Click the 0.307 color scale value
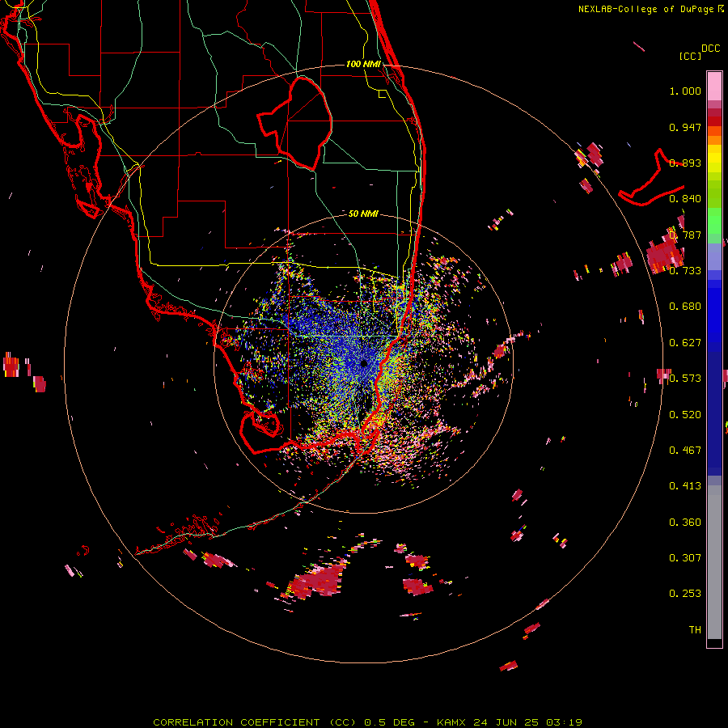Screen dimensions: 728x728 point(685,558)
